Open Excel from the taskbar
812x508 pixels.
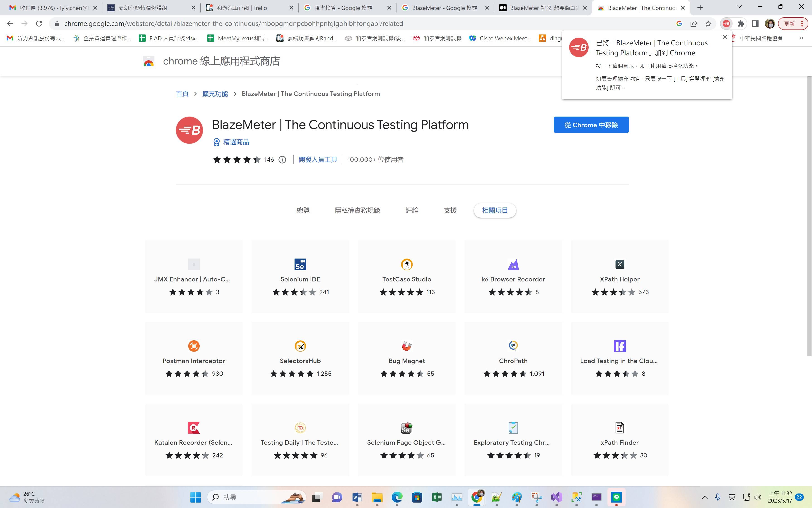437,497
